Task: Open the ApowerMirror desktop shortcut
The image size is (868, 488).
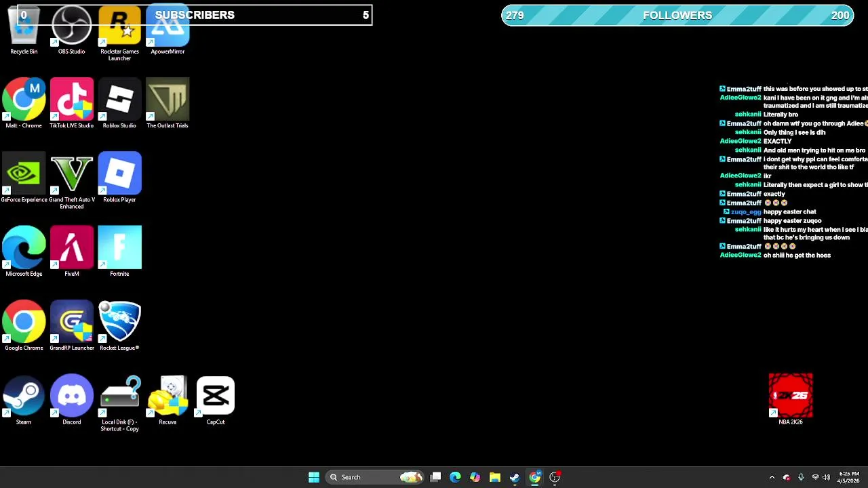Action: (167, 30)
